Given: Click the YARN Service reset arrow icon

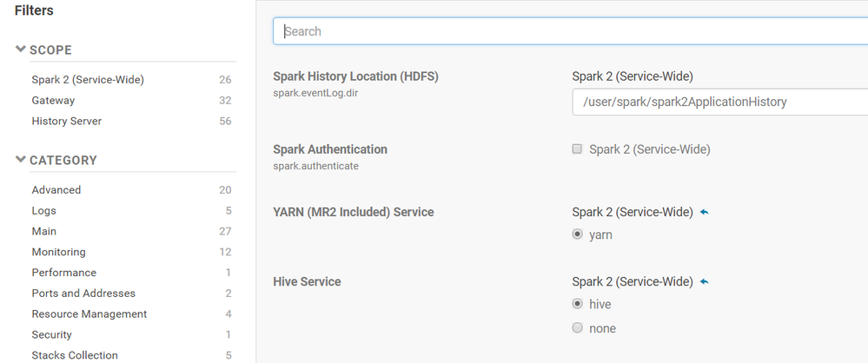Looking at the screenshot, I should tap(704, 212).
